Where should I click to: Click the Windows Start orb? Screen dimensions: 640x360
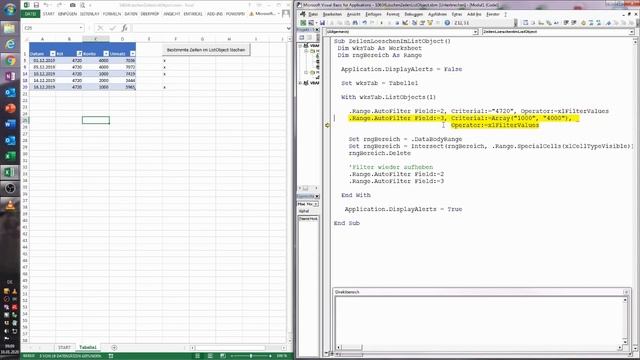(x=10, y=9)
